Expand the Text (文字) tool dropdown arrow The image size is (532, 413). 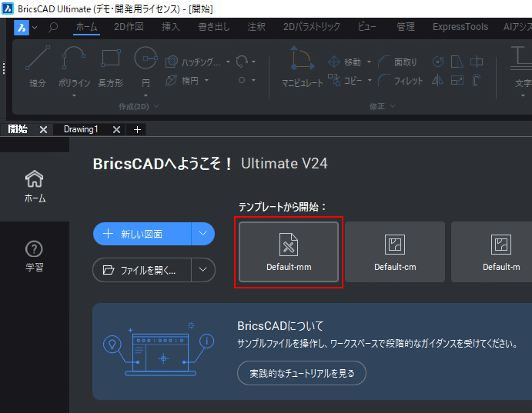[523, 95]
